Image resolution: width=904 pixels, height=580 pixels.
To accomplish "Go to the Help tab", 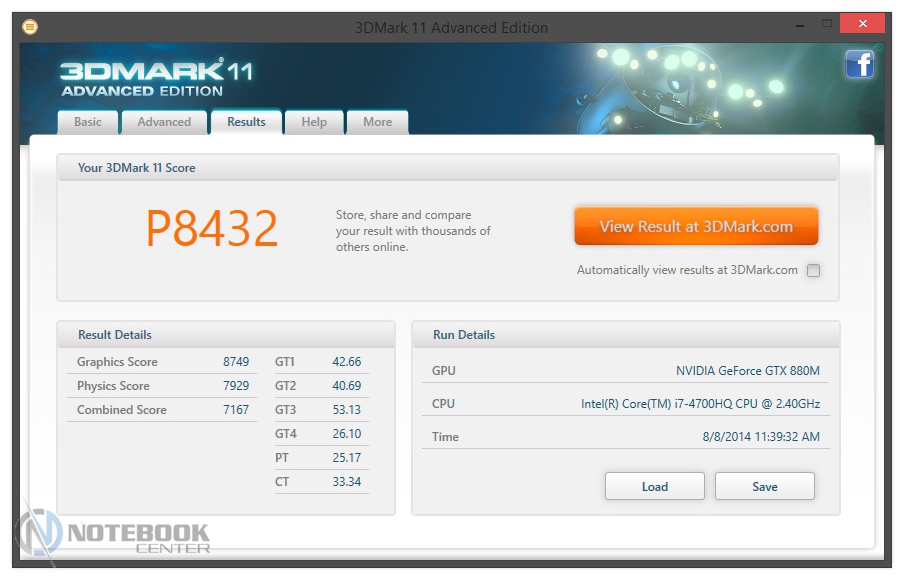I will 314,122.
